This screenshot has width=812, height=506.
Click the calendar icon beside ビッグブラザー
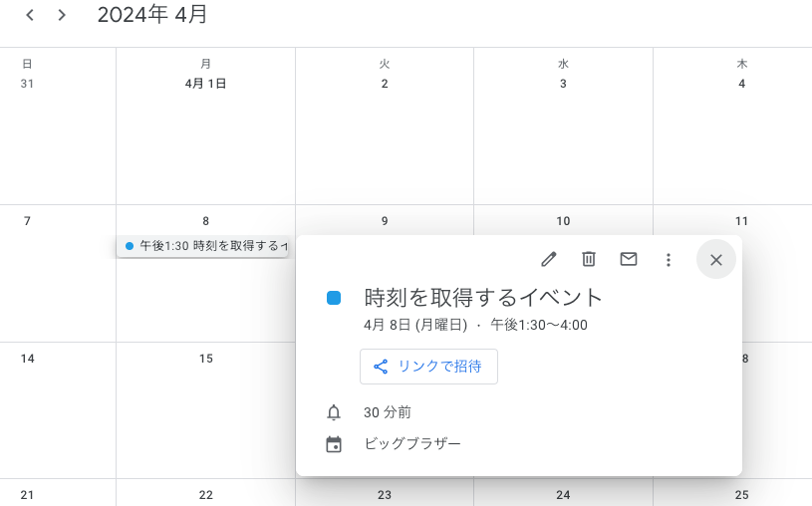click(334, 444)
